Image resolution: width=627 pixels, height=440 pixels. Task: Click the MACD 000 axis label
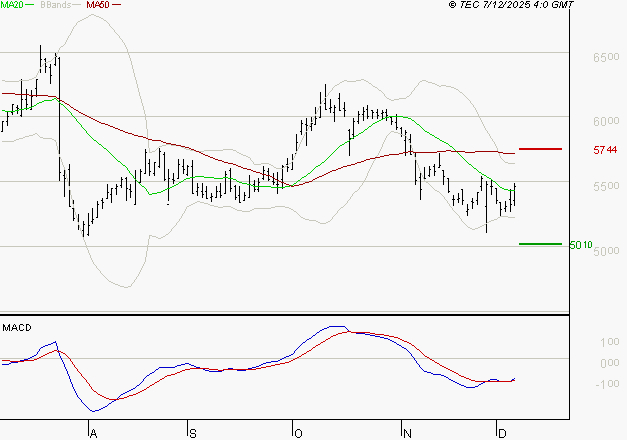[x=610, y=363]
